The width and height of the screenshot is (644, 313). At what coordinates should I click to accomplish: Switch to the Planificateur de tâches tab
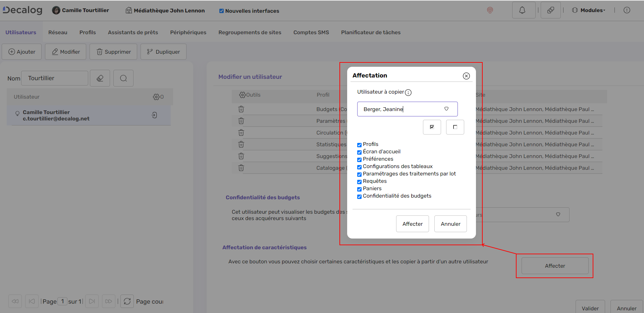(370, 32)
